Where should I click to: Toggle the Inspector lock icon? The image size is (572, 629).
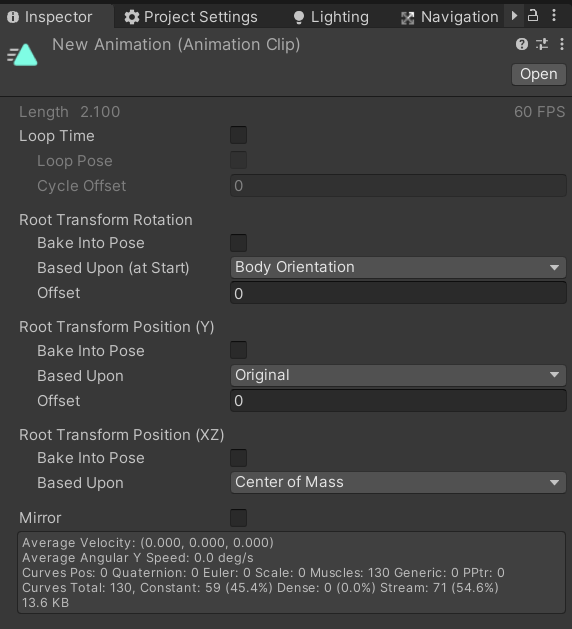pyautogui.click(x=533, y=16)
